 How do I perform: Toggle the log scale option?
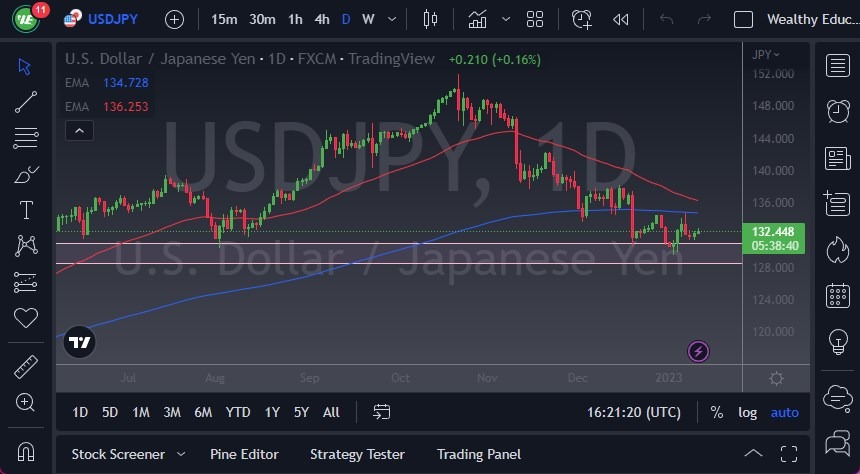coord(747,412)
